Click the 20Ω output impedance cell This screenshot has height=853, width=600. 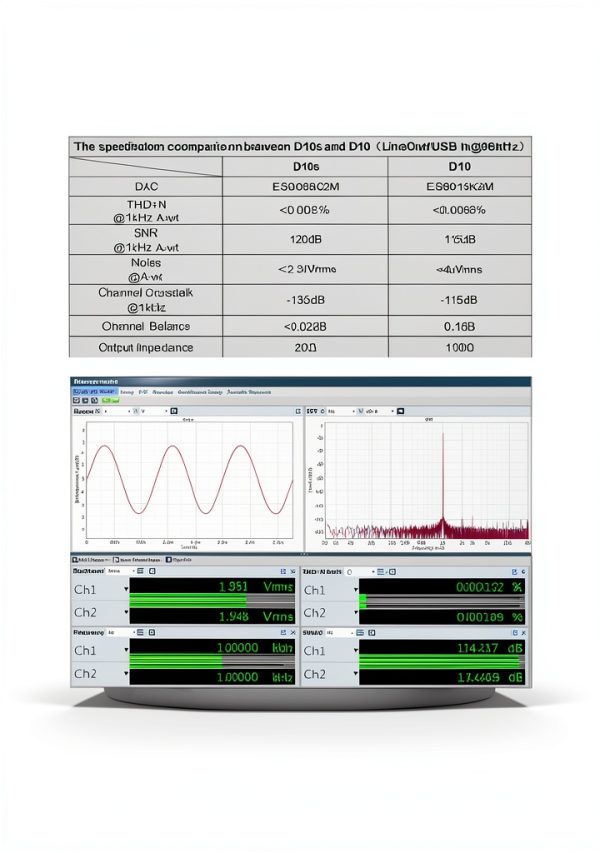pos(305,347)
